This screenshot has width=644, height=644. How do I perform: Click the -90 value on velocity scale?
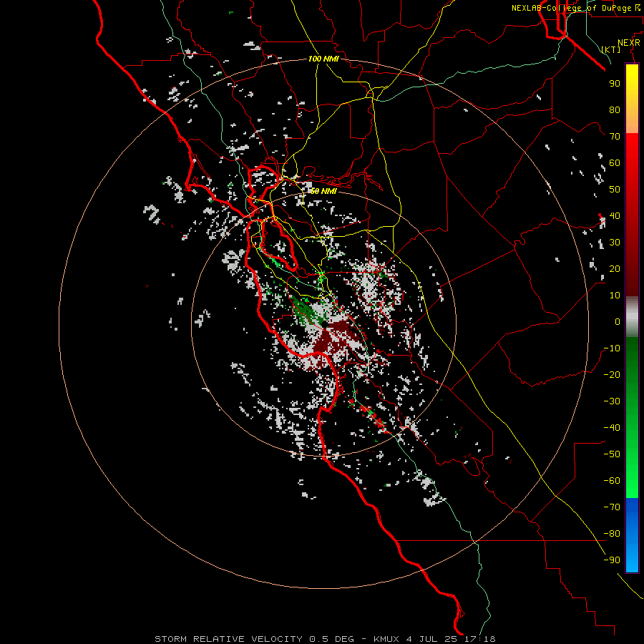612,560
